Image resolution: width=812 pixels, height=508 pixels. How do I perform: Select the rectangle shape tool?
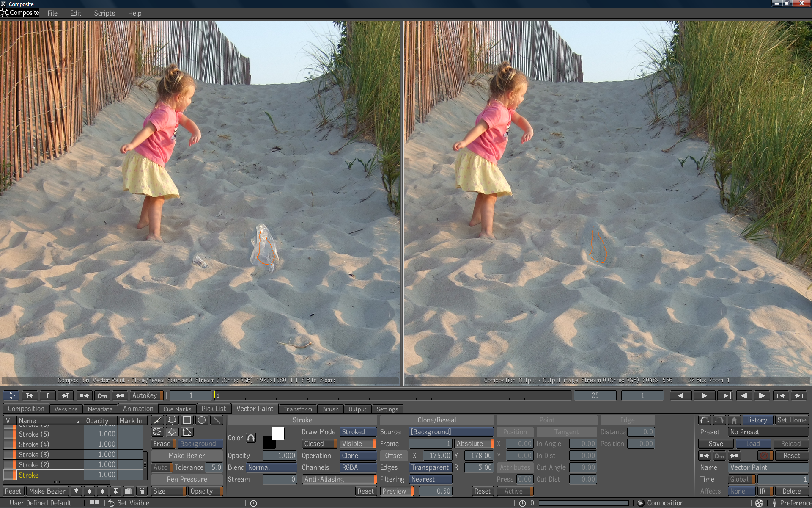click(x=187, y=420)
